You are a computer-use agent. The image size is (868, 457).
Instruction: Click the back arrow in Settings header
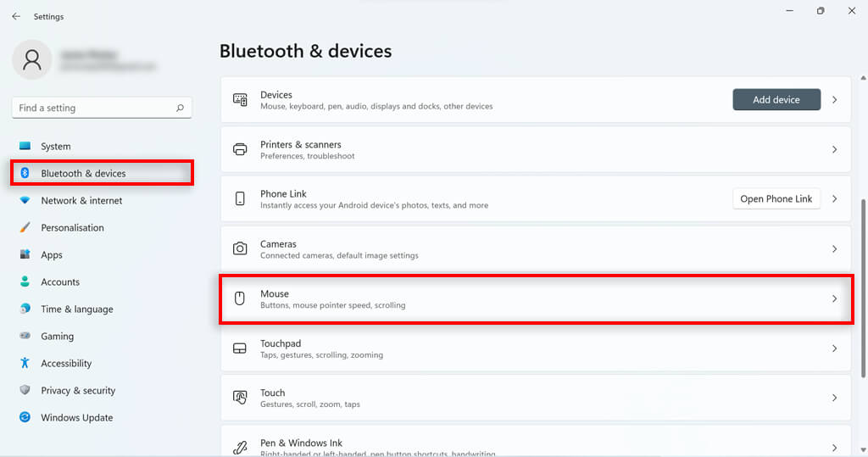click(16, 16)
